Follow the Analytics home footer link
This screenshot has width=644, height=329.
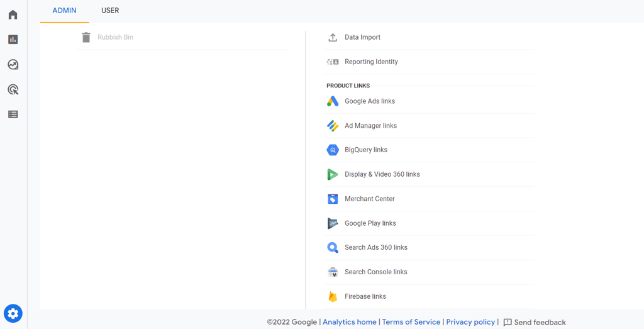point(350,323)
